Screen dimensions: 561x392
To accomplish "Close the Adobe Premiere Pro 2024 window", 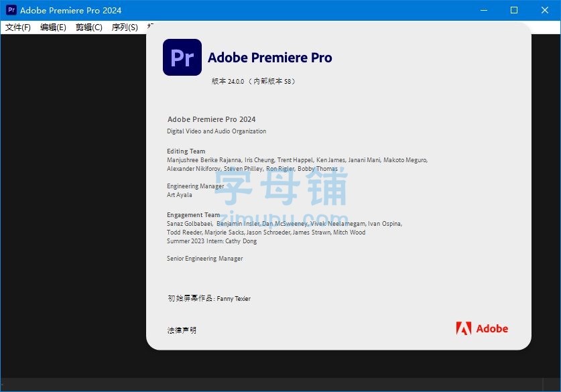I will tap(544, 10).
